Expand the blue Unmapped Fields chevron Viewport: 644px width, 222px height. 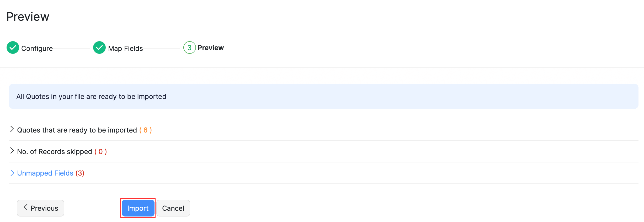[x=12, y=173]
